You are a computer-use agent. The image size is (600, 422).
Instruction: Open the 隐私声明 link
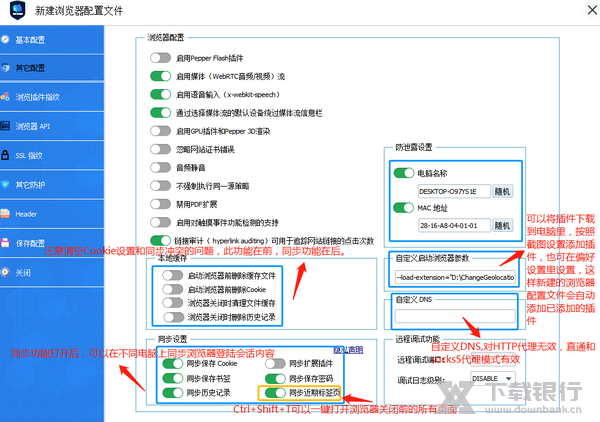pos(348,350)
